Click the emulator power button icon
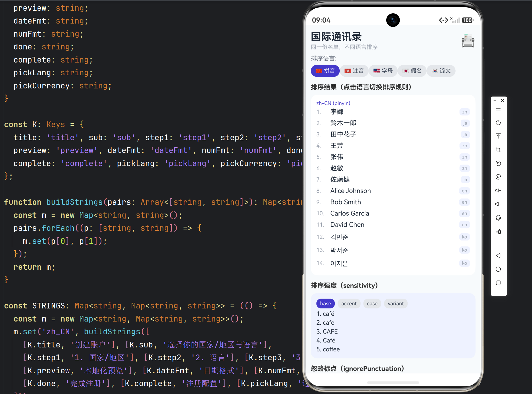The width and height of the screenshot is (532, 394). coord(498,123)
